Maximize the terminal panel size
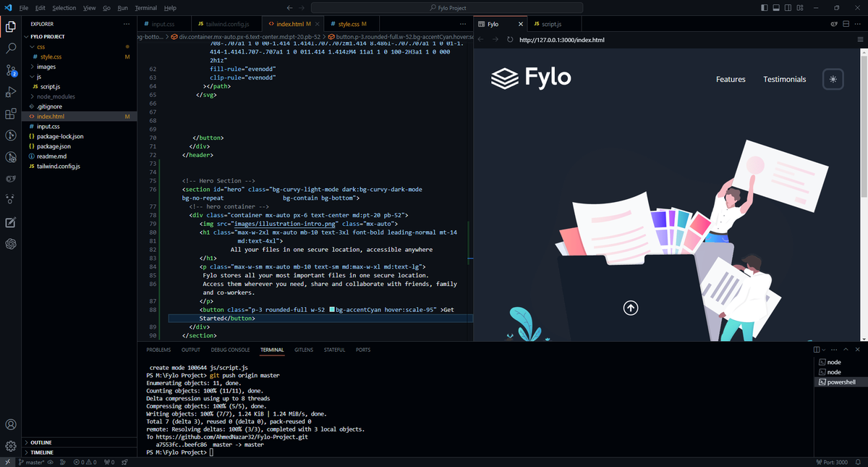The image size is (868, 467). click(846, 350)
